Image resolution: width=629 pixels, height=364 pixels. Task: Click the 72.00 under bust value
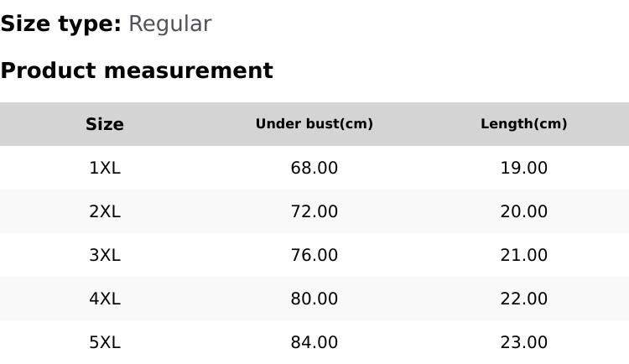click(x=314, y=211)
